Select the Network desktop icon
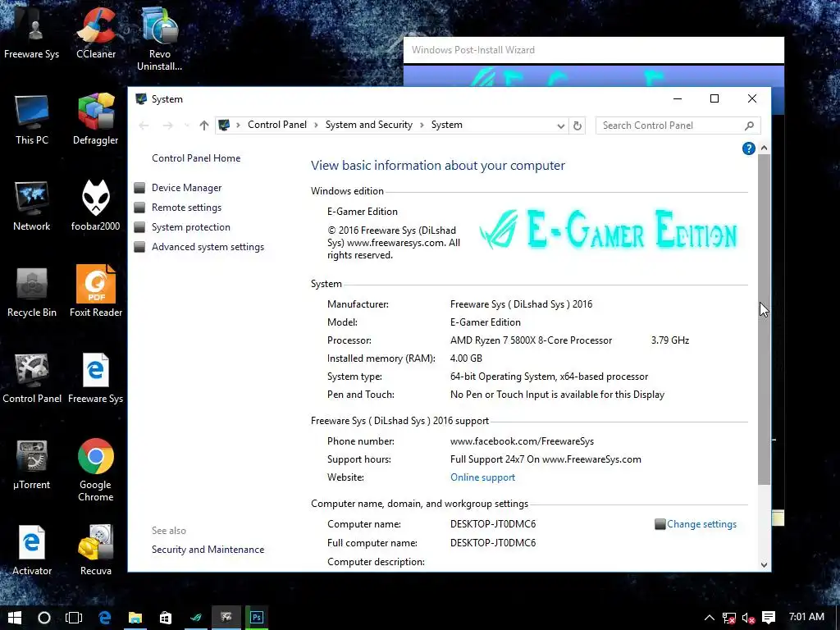Viewport: 840px width, 630px height. pyautogui.click(x=32, y=206)
